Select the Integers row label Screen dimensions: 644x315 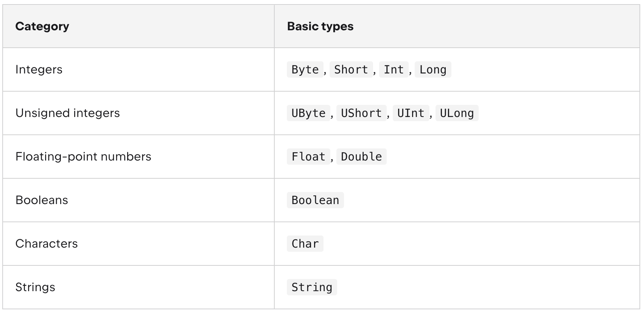click(39, 70)
